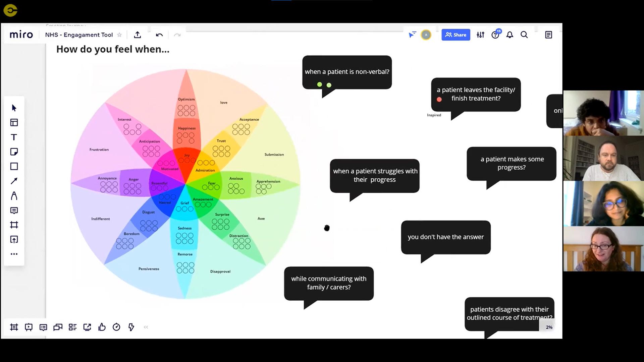Start voting with thumbs-up icon
The width and height of the screenshot is (644, 362).
(102, 327)
